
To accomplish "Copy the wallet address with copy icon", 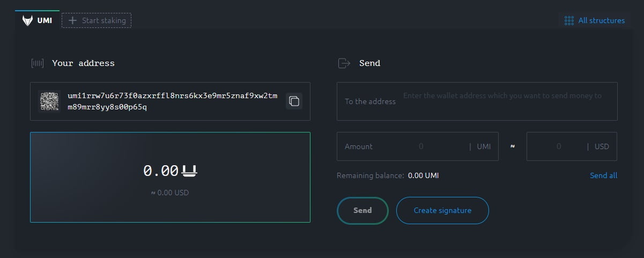I will 293,101.
